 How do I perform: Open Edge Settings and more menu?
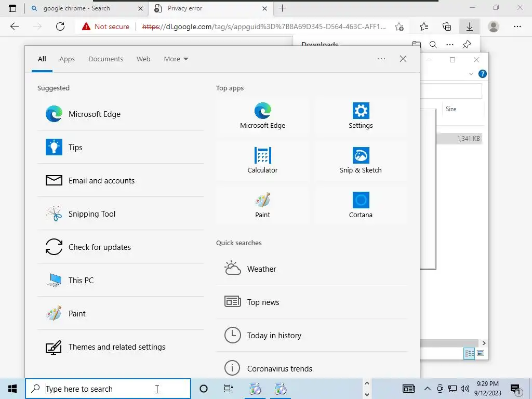pos(517,26)
